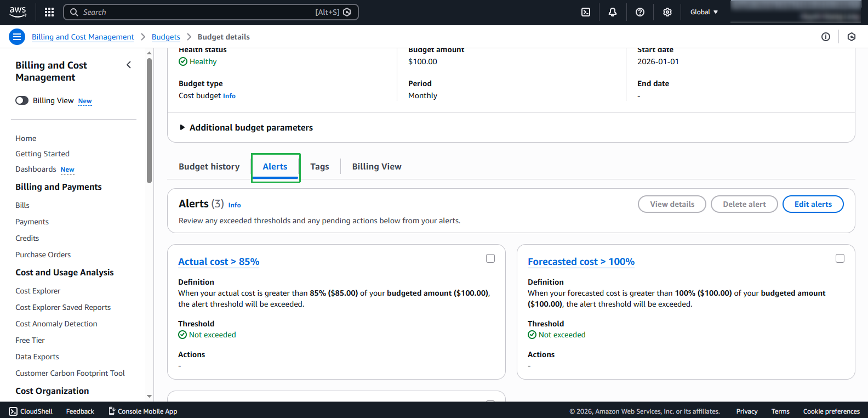Collapse Billing and Cost Management sidebar arrow

129,65
